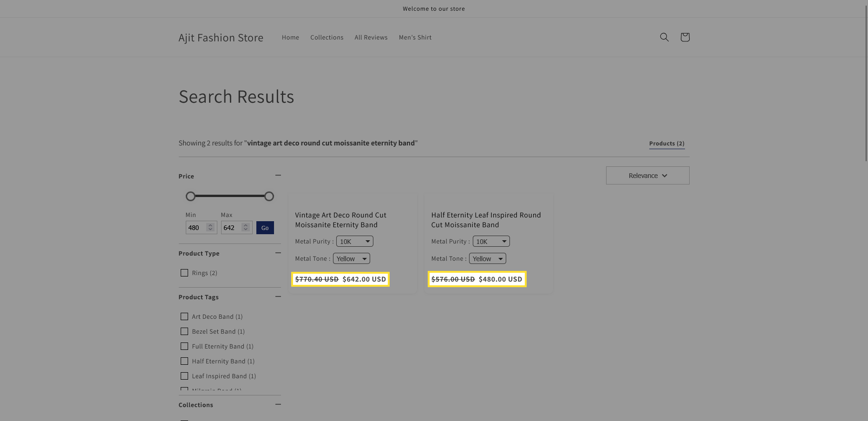This screenshot has width=868, height=421.
Task: Collapse the Product Type filter section
Action: pyautogui.click(x=278, y=253)
